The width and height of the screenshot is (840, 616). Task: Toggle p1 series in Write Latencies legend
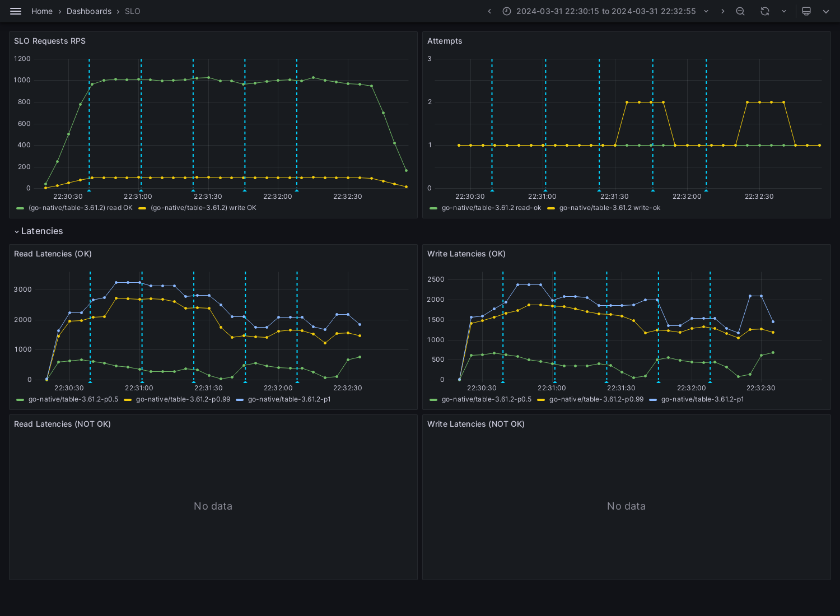click(x=703, y=399)
